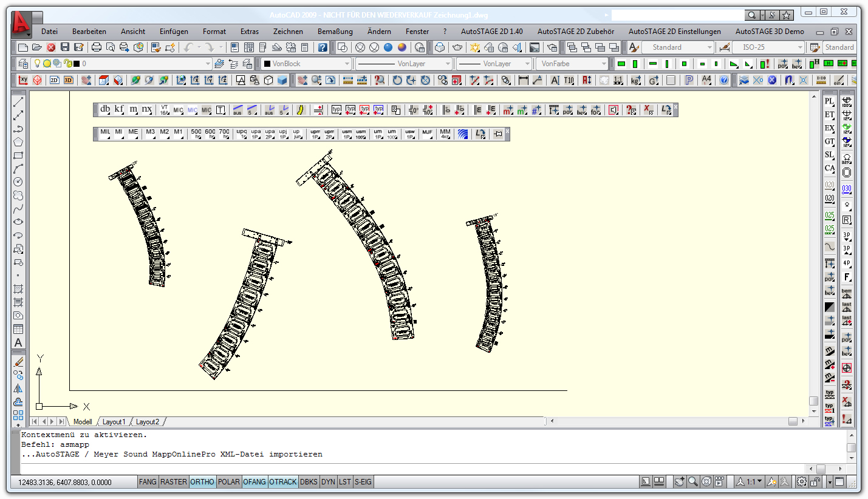Image resolution: width=868 pixels, height=499 pixels.
Task: Click the Print icon in the toolbar
Action: click(x=97, y=47)
